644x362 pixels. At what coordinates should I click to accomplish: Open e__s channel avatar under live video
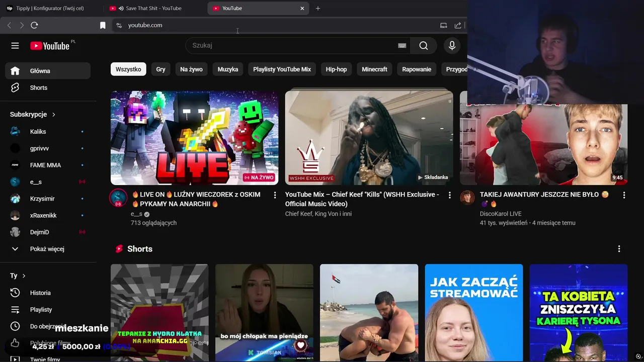pyautogui.click(x=118, y=198)
